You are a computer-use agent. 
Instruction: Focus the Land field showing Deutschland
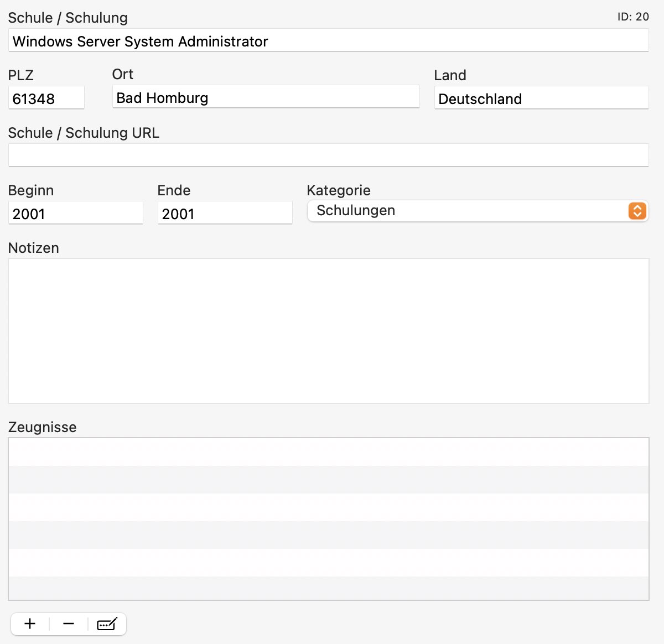pos(541,98)
